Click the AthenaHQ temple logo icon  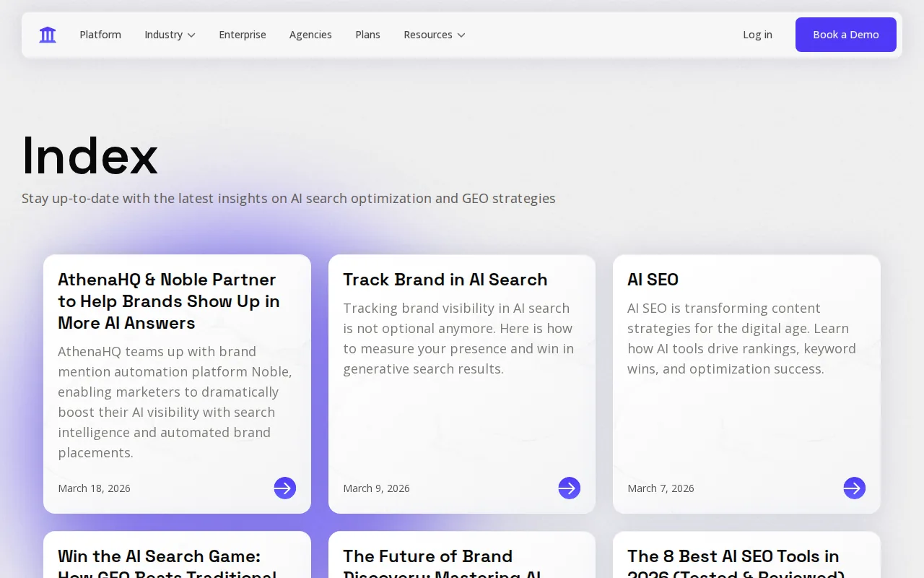click(48, 35)
